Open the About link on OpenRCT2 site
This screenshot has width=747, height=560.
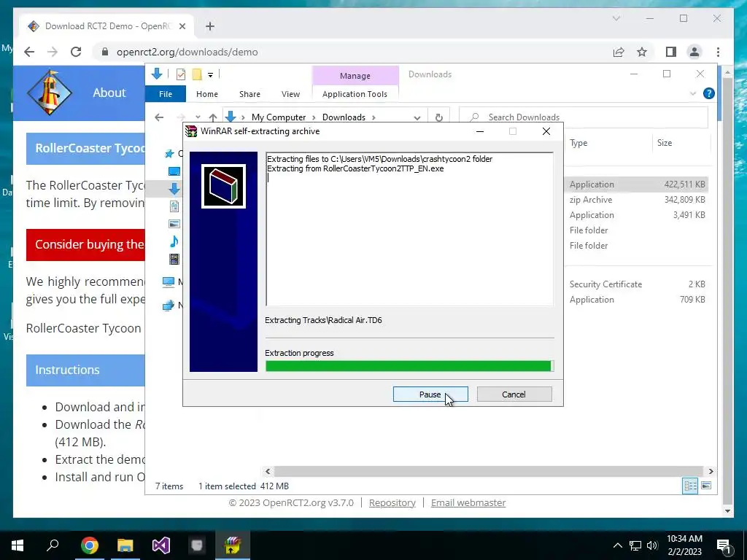point(109,93)
